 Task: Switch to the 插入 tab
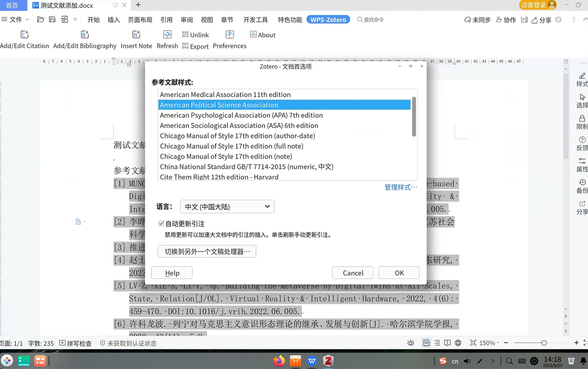coord(113,20)
